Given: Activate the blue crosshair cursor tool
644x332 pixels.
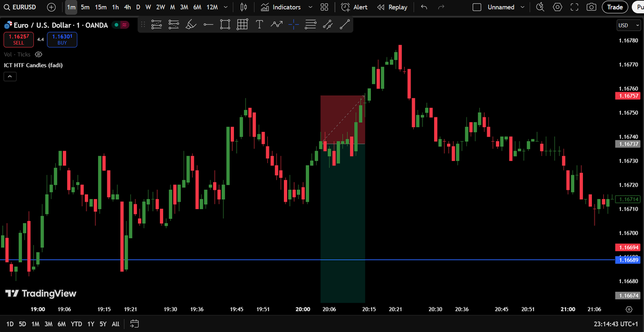Looking at the screenshot, I should tap(294, 24).
